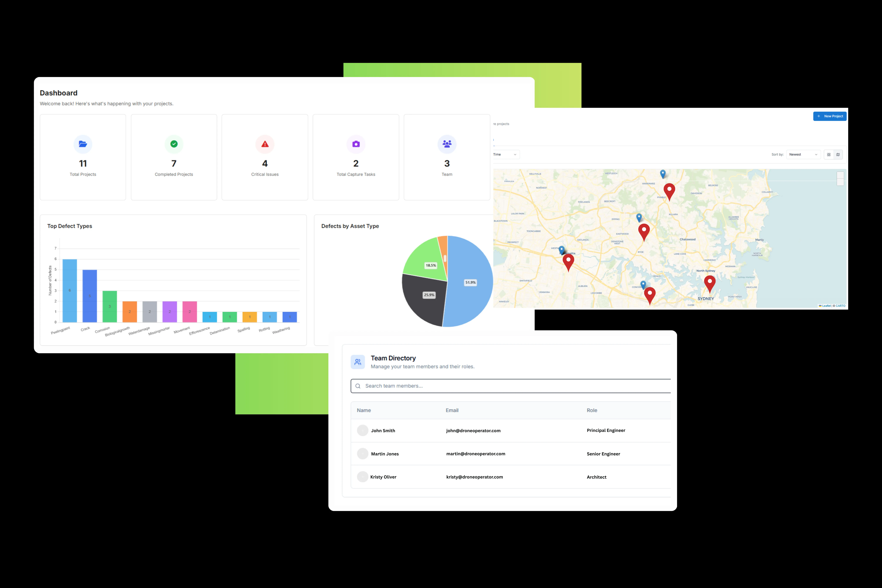Click the magnifier icon in the team search bar
Viewport: 882px width, 588px height.
click(x=358, y=386)
